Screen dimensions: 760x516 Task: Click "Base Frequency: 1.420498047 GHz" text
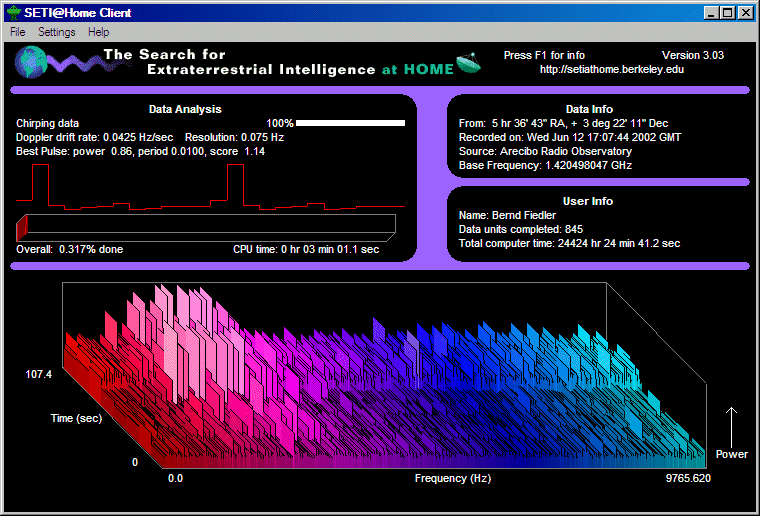(545, 166)
